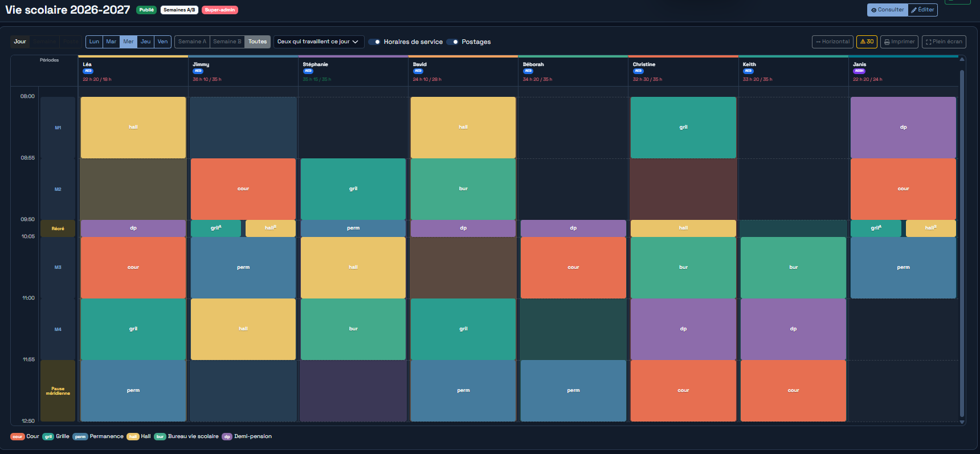Click the perm legend badge

point(80,437)
